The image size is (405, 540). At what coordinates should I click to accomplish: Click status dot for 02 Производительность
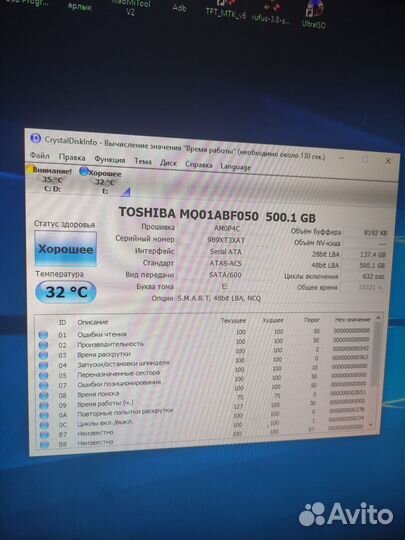pos(43,345)
